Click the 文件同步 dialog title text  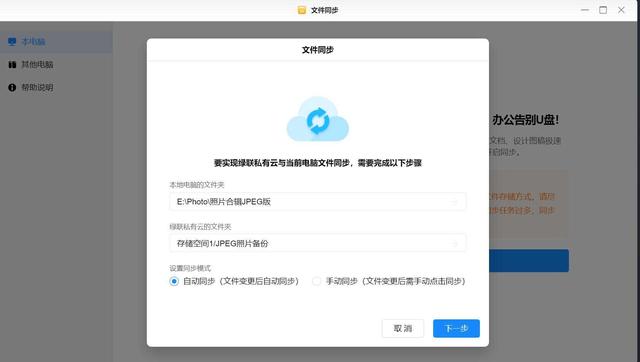coord(318,50)
